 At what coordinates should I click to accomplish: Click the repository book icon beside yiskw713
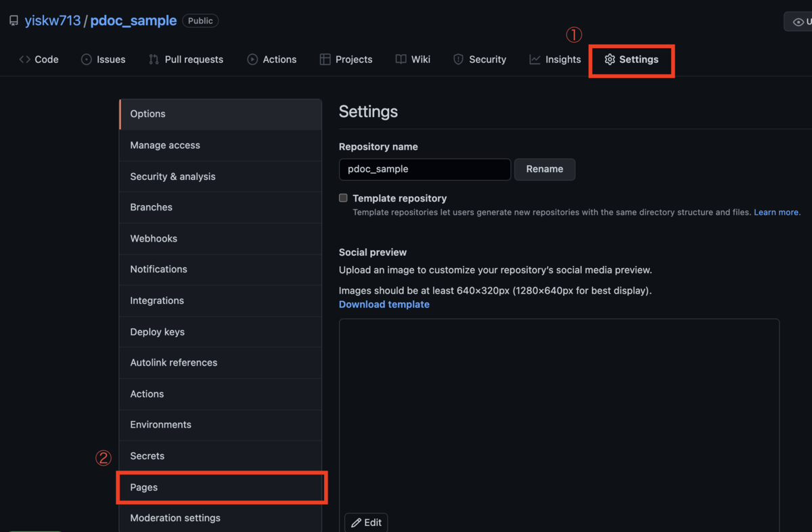(14, 20)
